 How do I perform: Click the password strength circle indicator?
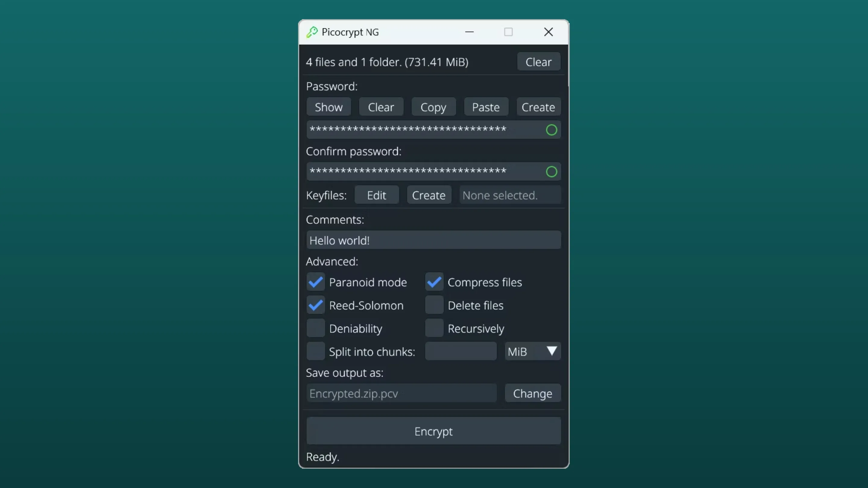tap(552, 130)
